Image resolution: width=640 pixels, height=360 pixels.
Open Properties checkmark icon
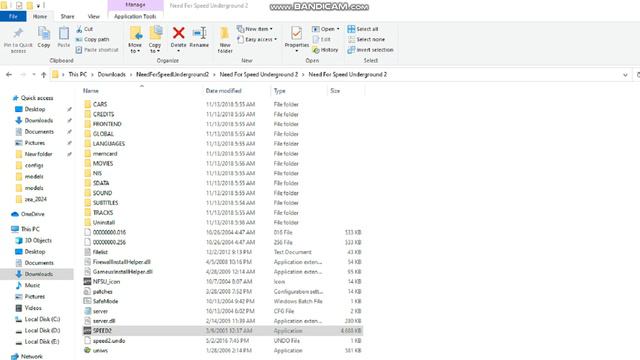point(297,33)
